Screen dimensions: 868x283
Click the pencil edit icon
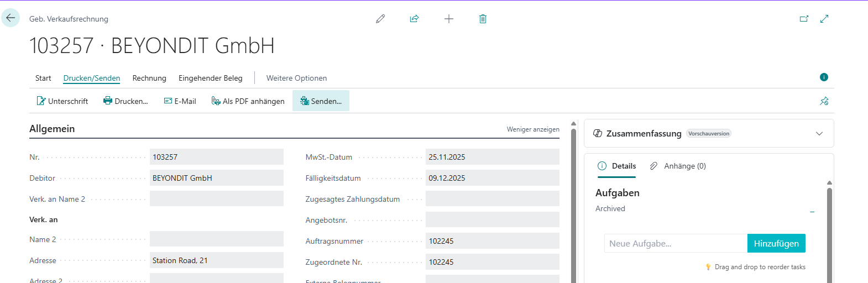click(380, 19)
